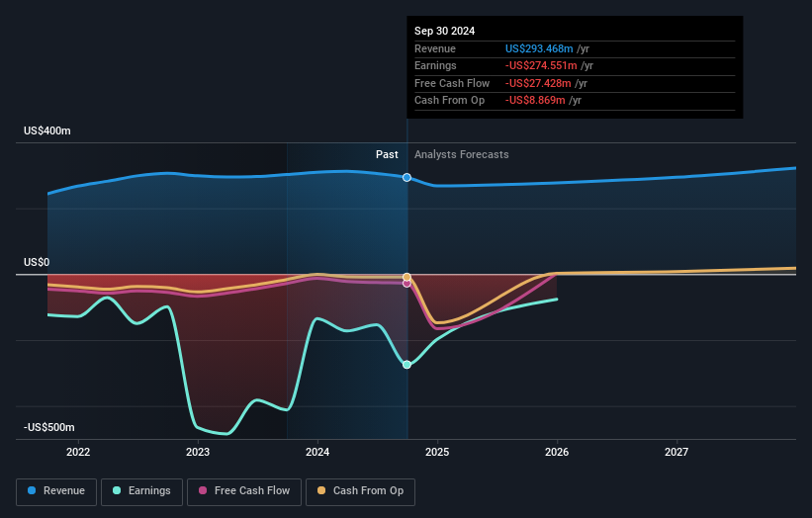Click the blue Revenue marker on the chart
Screen dimensions: 812x518
click(407, 178)
